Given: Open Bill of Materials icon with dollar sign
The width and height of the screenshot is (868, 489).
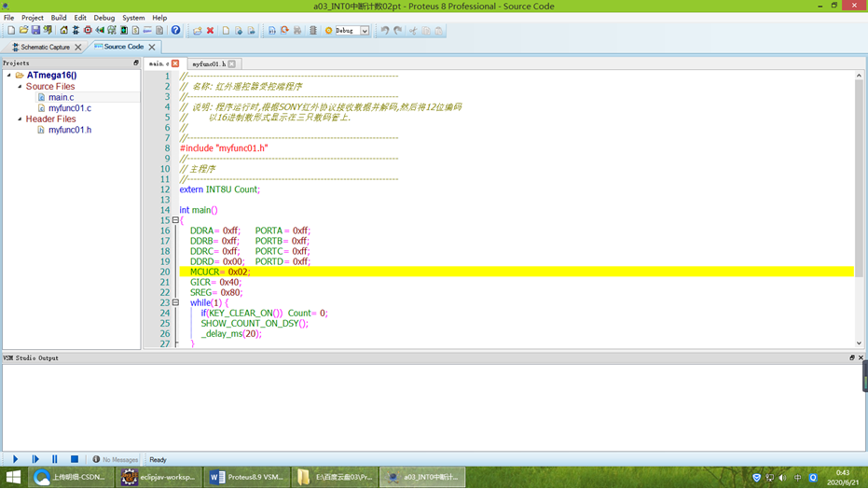Looking at the screenshot, I should tap(135, 31).
